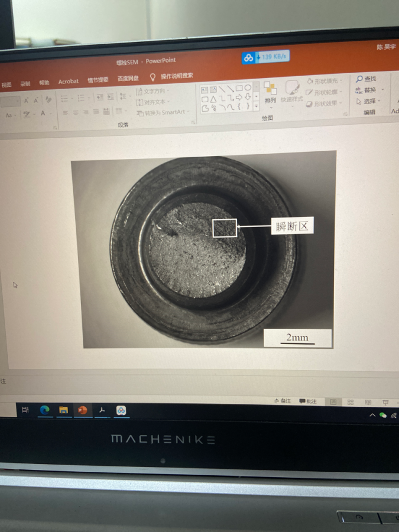Click font color A button
The image size is (399, 532).
pos(43,113)
